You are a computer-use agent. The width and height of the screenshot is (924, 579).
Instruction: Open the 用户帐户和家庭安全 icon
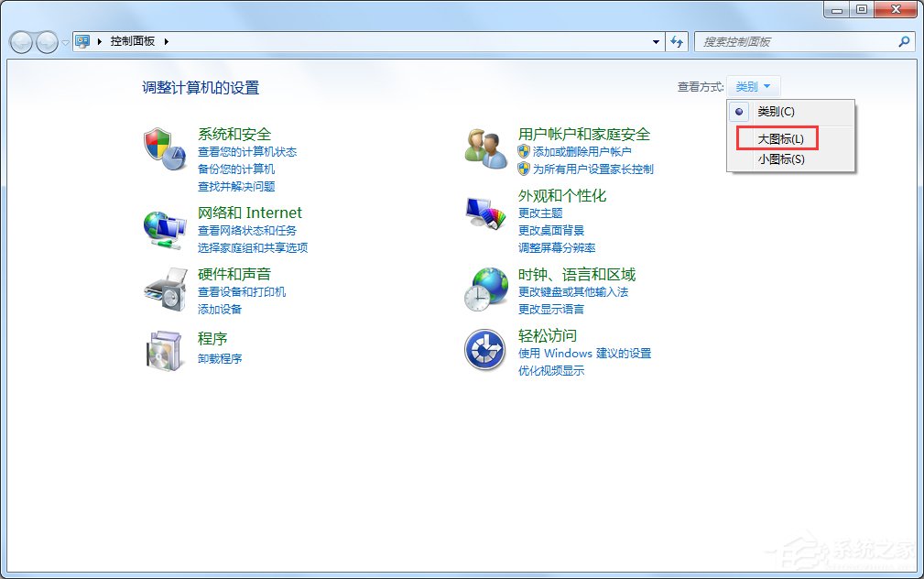[x=484, y=147]
